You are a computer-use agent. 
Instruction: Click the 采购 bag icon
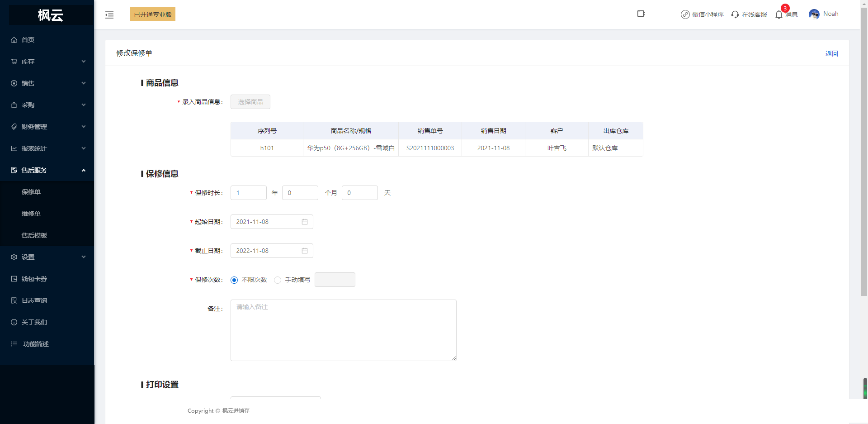click(x=14, y=105)
